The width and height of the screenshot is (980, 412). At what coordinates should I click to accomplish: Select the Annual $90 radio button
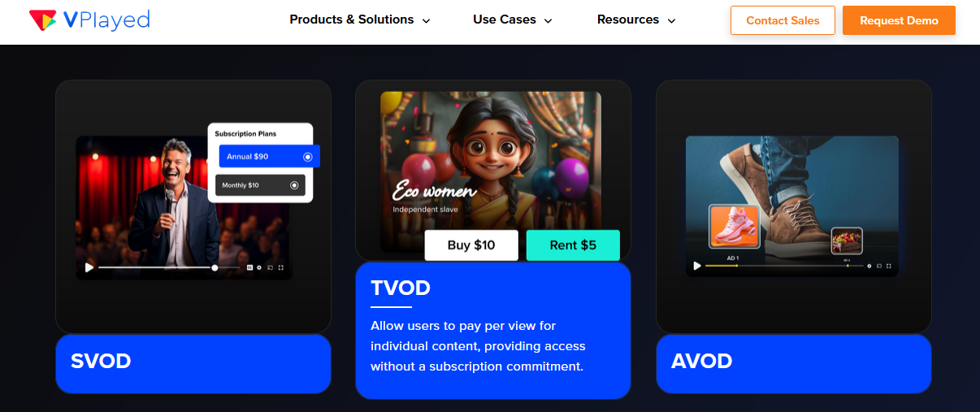307,157
